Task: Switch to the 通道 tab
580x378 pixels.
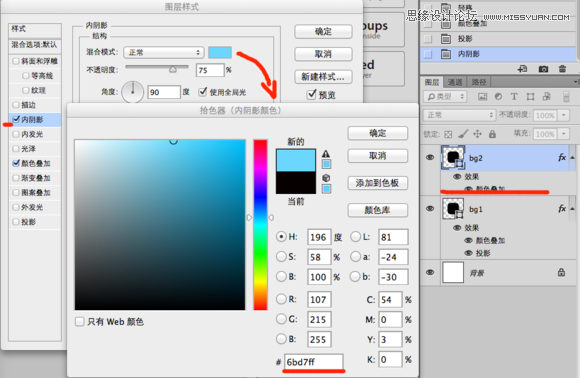Action: click(455, 82)
